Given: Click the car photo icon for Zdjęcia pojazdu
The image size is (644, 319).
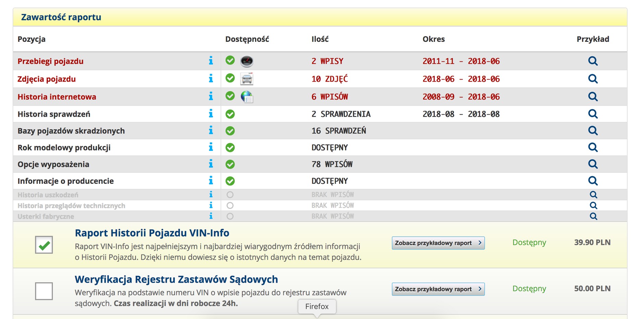Looking at the screenshot, I should point(246,79).
